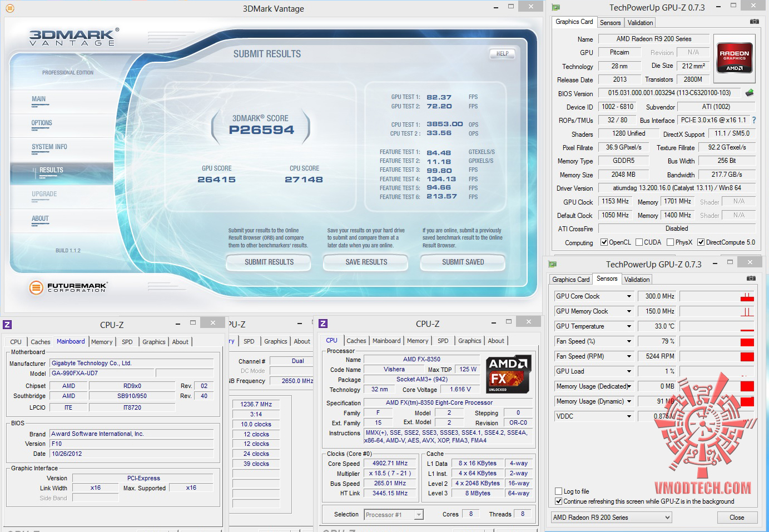Click the BIOS Version field in GPU-Z

669,93
